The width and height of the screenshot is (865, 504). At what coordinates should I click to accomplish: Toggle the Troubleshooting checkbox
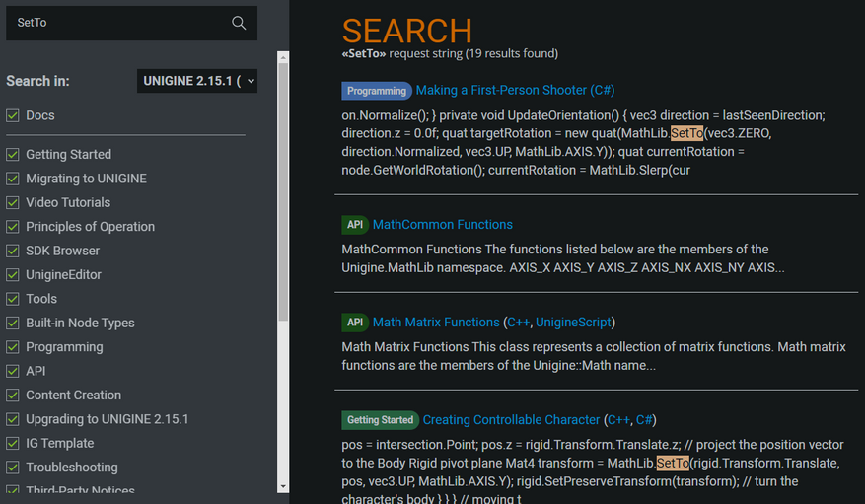(x=13, y=468)
